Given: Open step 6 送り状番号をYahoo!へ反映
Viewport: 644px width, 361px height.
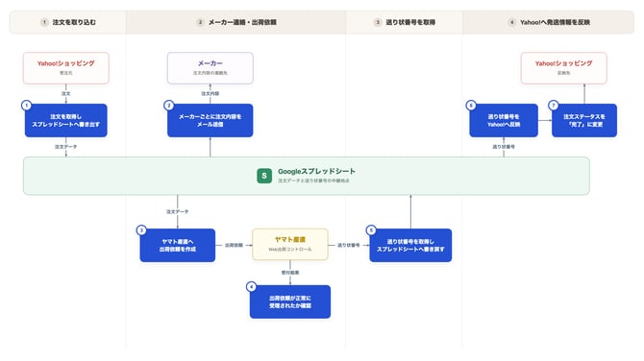Looking at the screenshot, I should click(504, 120).
